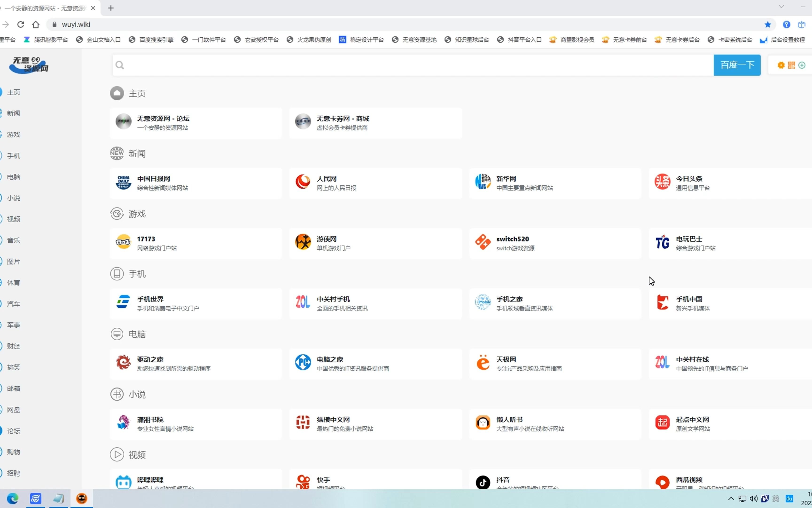Image resolution: width=812 pixels, height=508 pixels.
Task: Click the orange gear settings icon
Action: [781, 65]
